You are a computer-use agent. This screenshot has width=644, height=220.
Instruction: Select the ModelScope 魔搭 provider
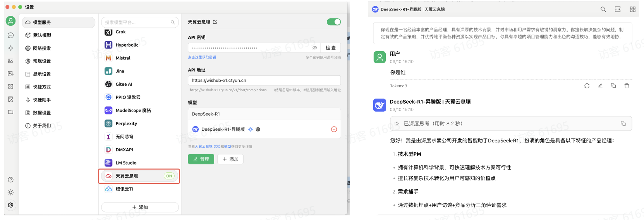140,110
